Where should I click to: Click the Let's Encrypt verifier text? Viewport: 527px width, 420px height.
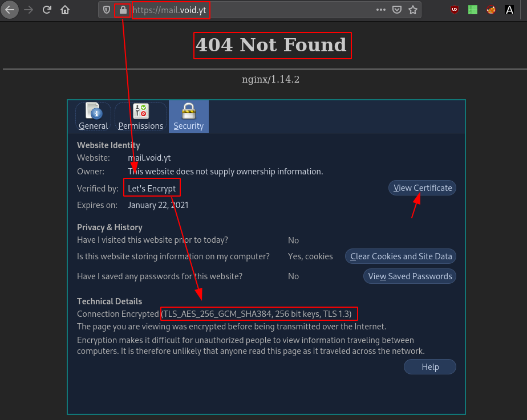click(x=152, y=189)
